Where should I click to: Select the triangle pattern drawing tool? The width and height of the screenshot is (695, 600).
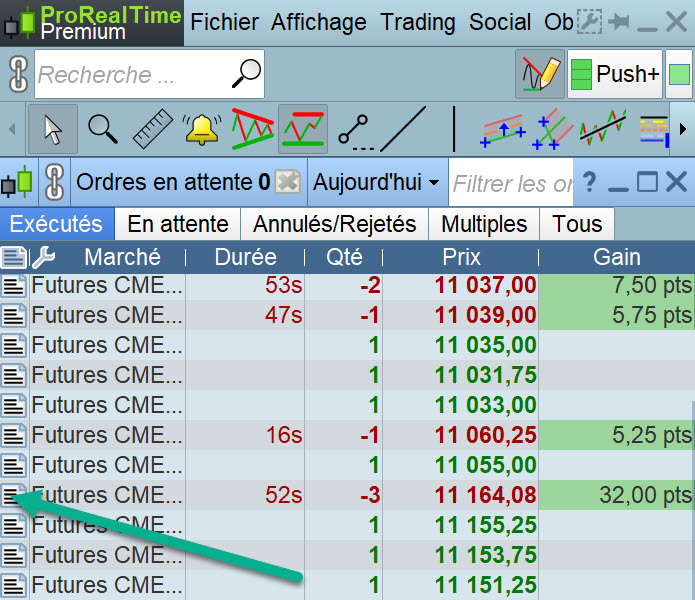click(x=253, y=129)
